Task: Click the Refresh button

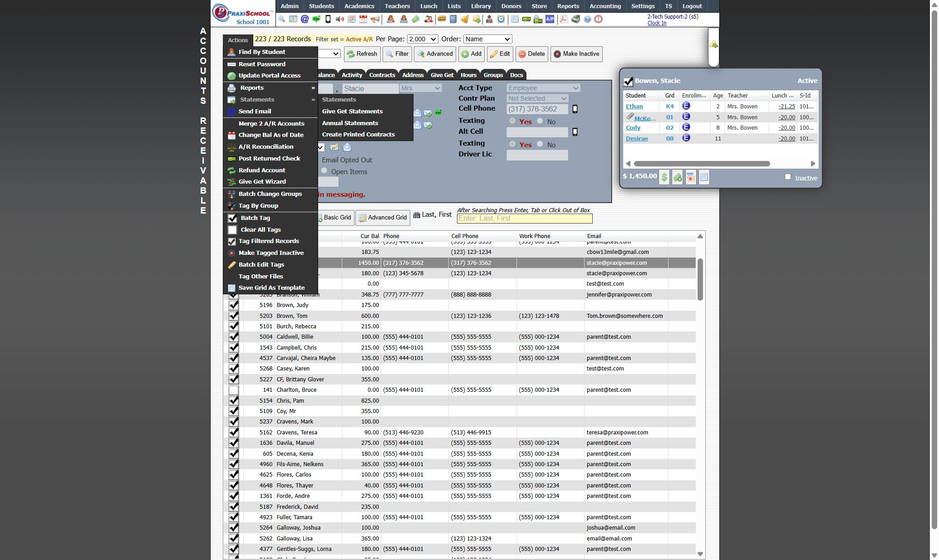Action: [x=362, y=54]
